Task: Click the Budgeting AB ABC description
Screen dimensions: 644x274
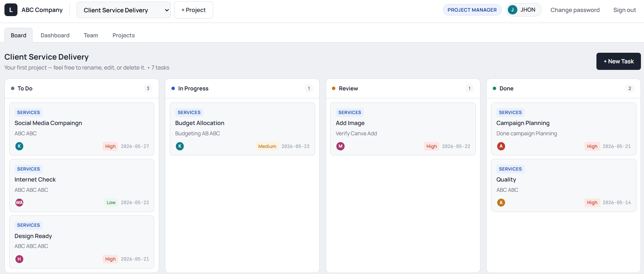Action: click(197, 133)
